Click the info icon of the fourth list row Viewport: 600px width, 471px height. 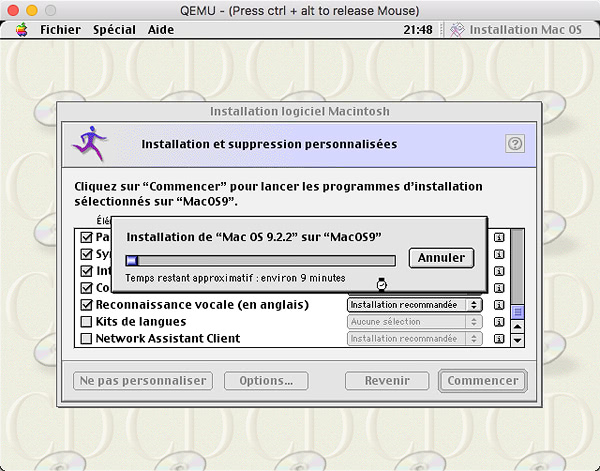499,288
